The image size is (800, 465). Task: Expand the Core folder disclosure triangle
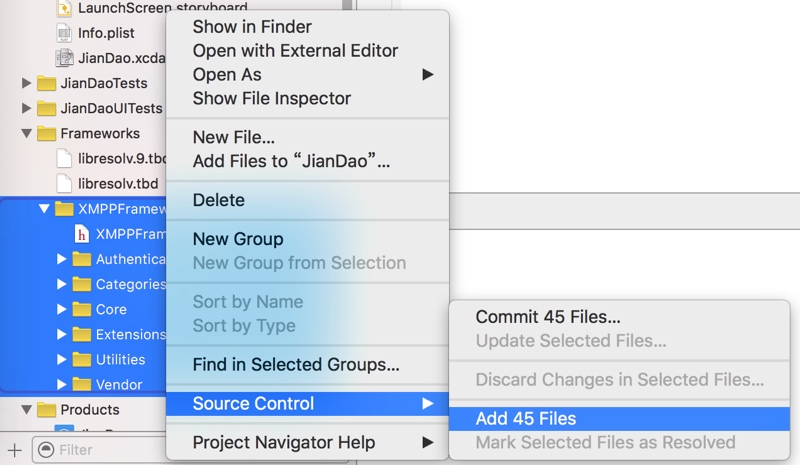[62, 309]
